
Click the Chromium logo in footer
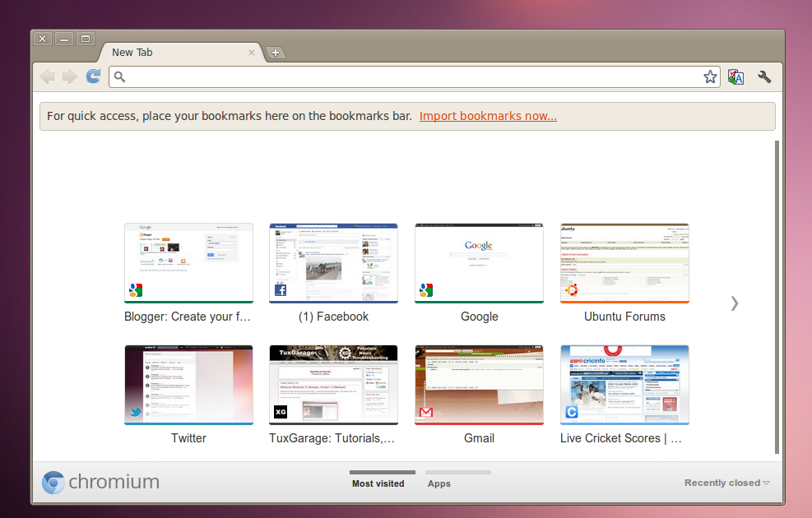101,482
